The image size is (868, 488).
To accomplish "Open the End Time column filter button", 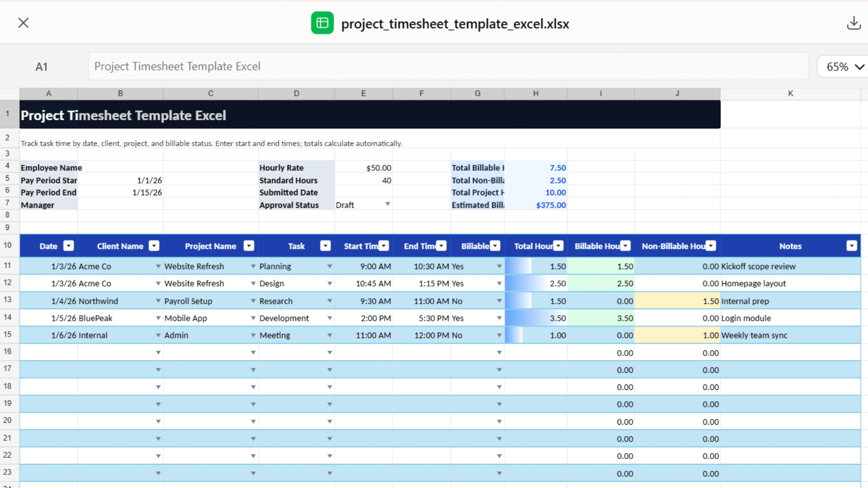I will pyautogui.click(x=442, y=246).
